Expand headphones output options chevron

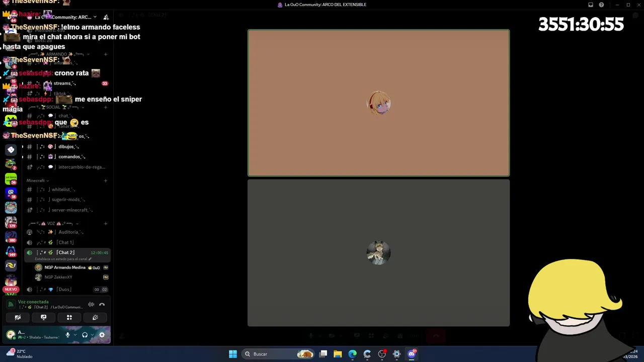(x=92, y=335)
